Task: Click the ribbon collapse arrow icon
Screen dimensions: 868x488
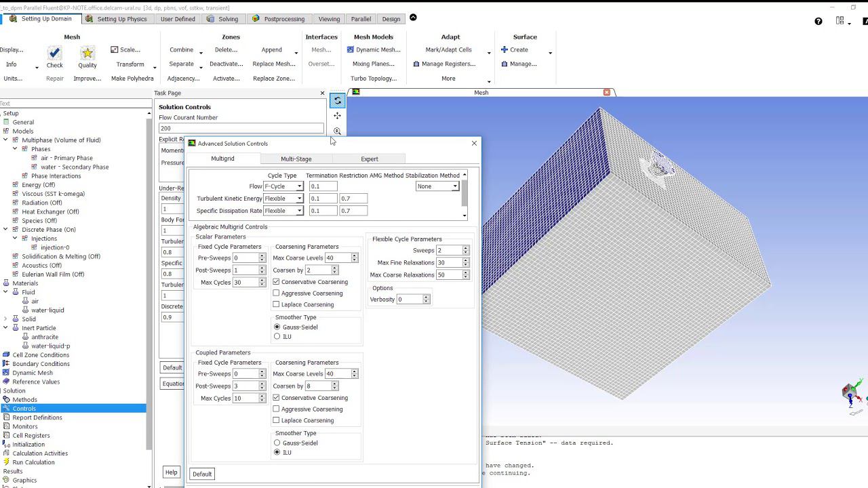Action: click(x=413, y=18)
